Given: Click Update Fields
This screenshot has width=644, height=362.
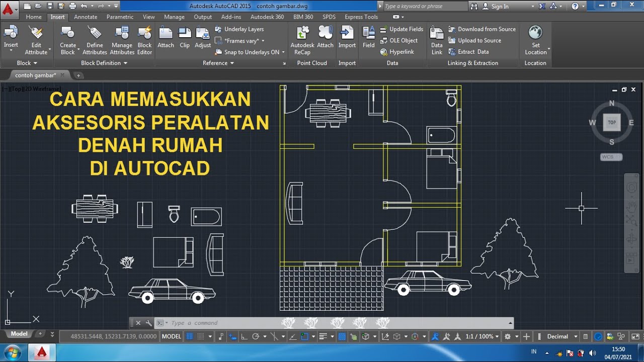Looking at the screenshot, I should (401, 29).
